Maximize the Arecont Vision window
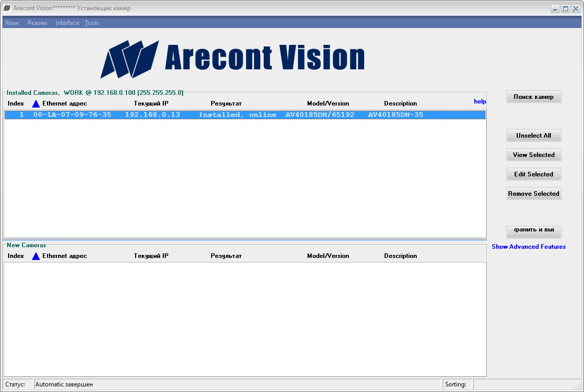The height and width of the screenshot is (392, 584). pyautogui.click(x=565, y=9)
